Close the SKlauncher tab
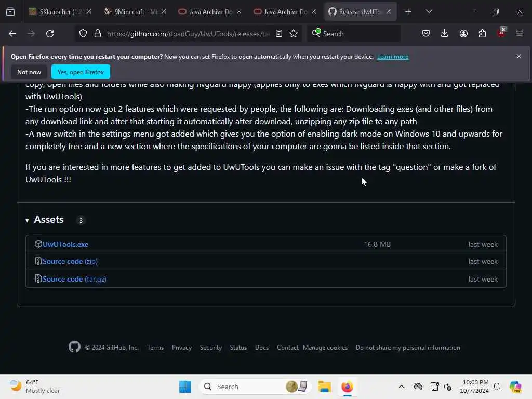Screen dimensions: 532x399 [89, 12]
